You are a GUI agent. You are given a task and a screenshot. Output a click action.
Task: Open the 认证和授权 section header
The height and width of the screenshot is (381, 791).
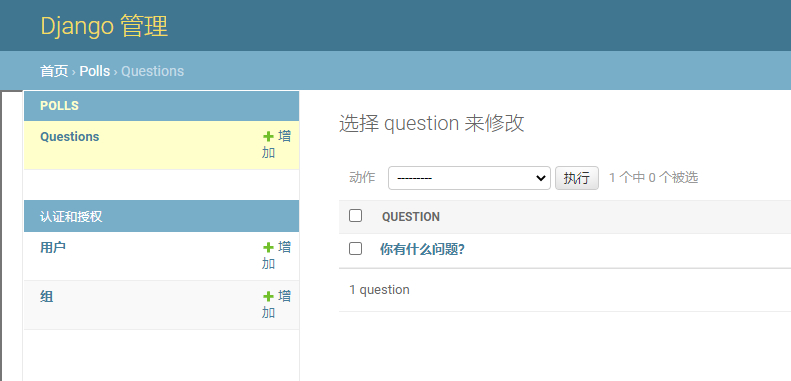tap(71, 217)
